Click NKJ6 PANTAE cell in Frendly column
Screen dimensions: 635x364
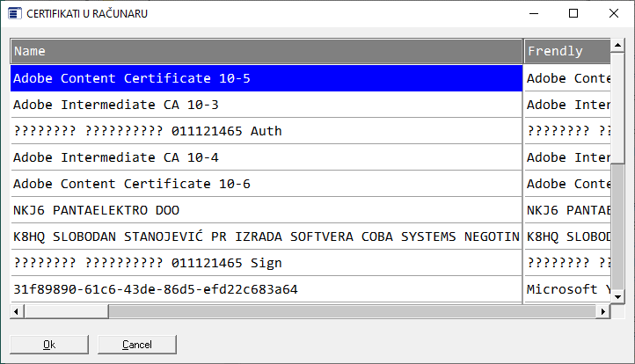point(567,210)
